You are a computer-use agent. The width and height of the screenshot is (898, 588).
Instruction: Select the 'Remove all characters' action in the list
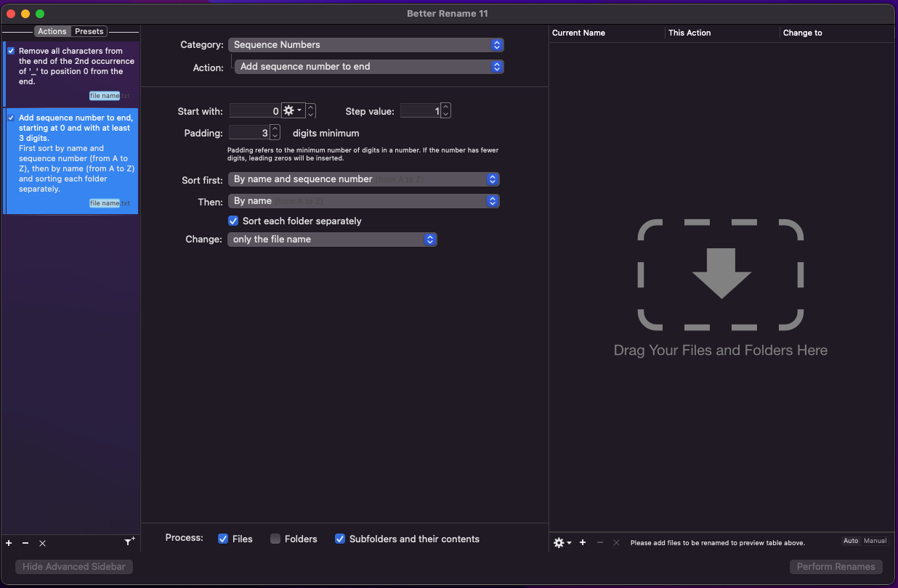pyautogui.click(x=71, y=74)
